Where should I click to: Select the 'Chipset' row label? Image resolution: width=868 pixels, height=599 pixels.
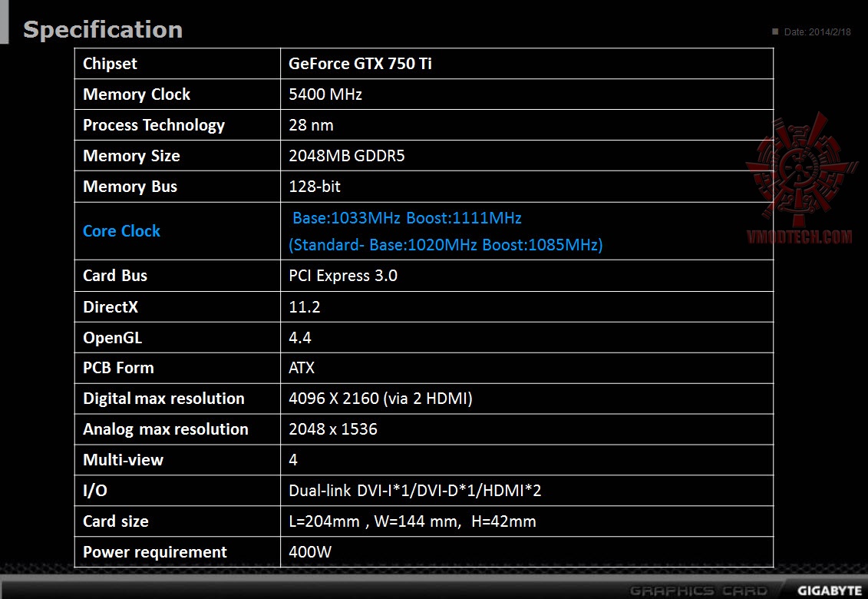click(x=110, y=64)
